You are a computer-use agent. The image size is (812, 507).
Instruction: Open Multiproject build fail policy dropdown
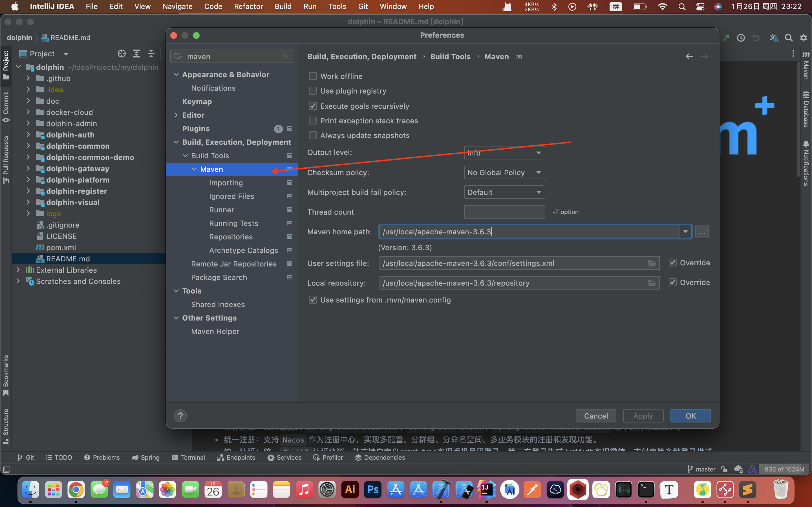pyautogui.click(x=504, y=192)
